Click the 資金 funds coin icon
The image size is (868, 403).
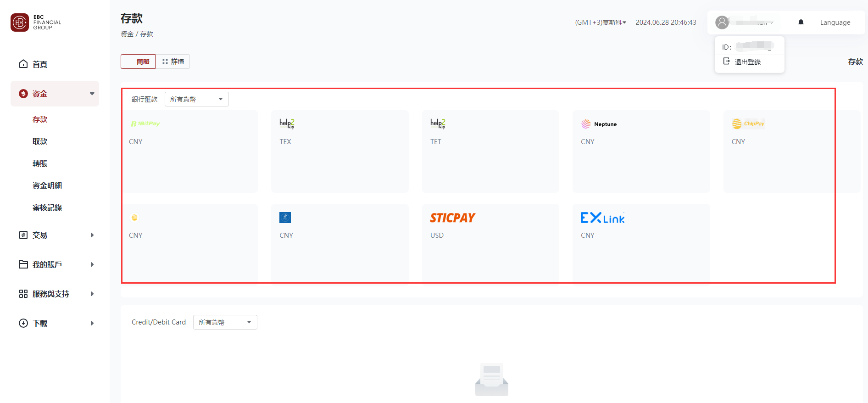click(23, 94)
